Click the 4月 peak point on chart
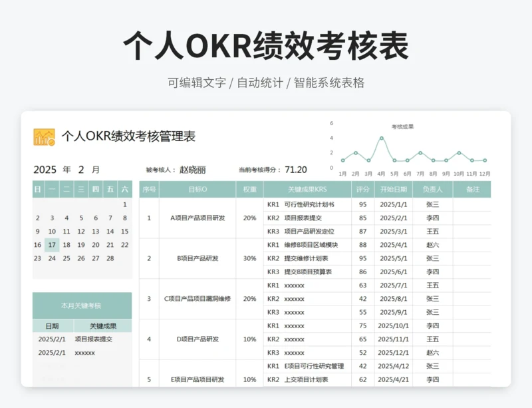Screen dimensions: 532x408 coord(382,138)
